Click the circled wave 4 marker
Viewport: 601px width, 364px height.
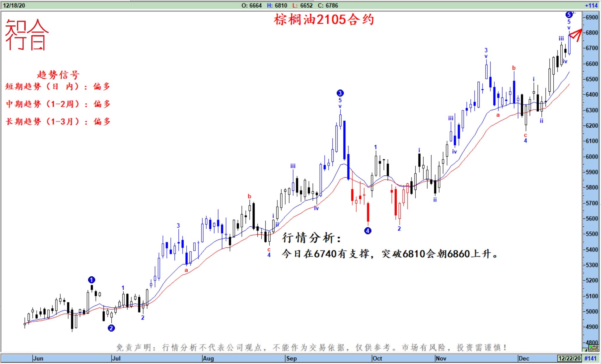pos(368,231)
